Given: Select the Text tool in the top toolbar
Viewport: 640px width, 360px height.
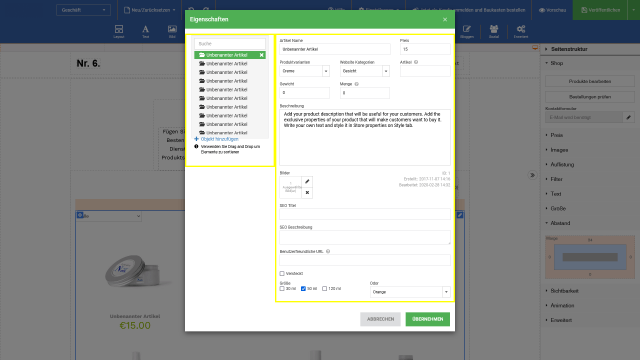Looking at the screenshot, I should (x=145, y=31).
